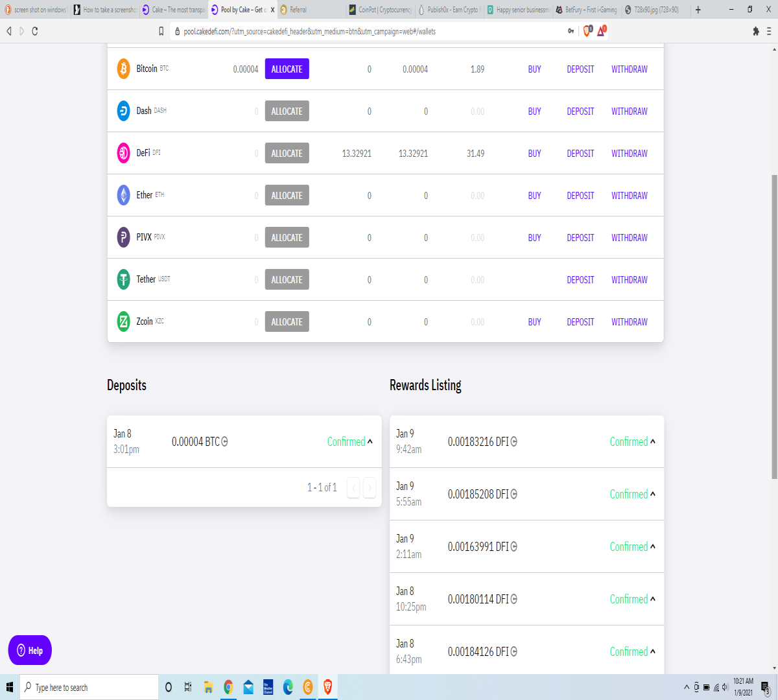Image resolution: width=778 pixels, height=700 pixels.
Task: Click the Zcoin coin icon
Action: pos(123,321)
